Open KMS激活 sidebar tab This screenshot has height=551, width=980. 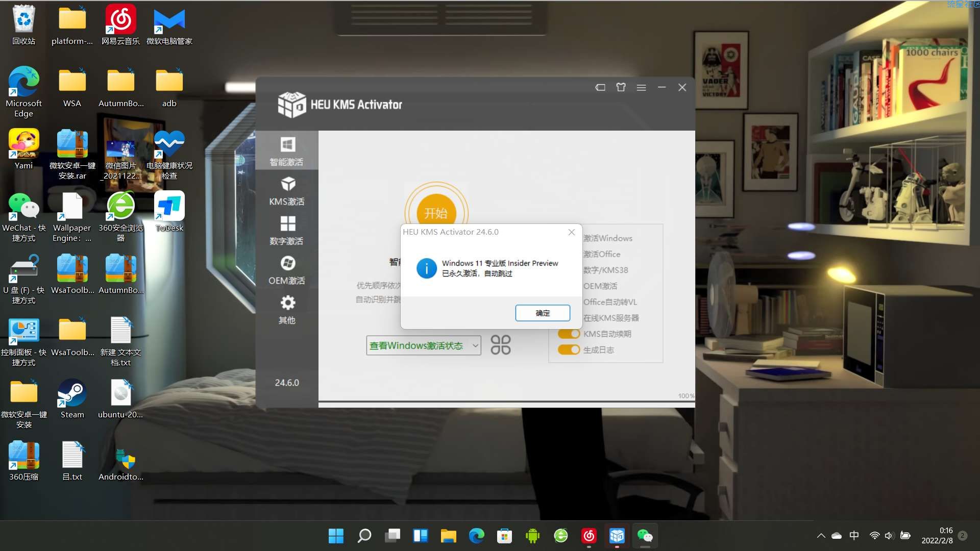(287, 191)
